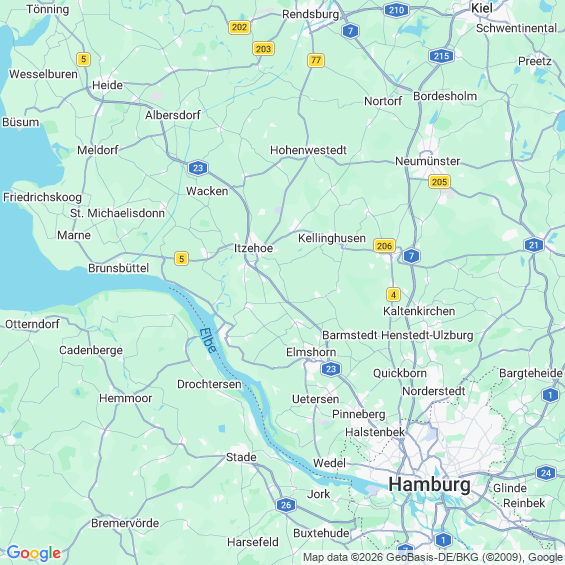Click the Hamburg city label
Image resolution: width=565 pixels, height=565 pixels.
(x=429, y=484)
